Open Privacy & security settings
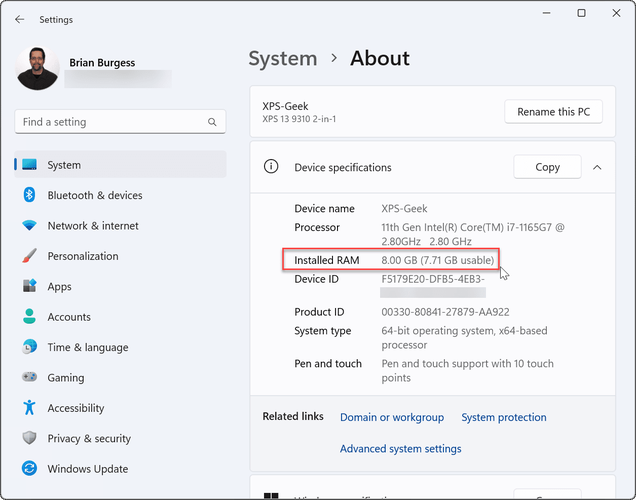This screenshot has height=500, width=636. [120, 438]
